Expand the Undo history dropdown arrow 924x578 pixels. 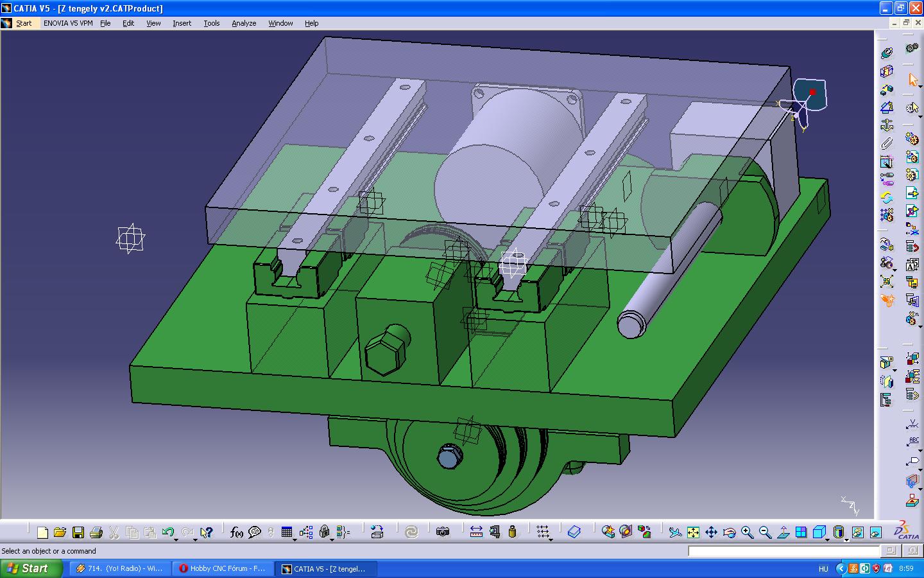[x=176, y=539]
